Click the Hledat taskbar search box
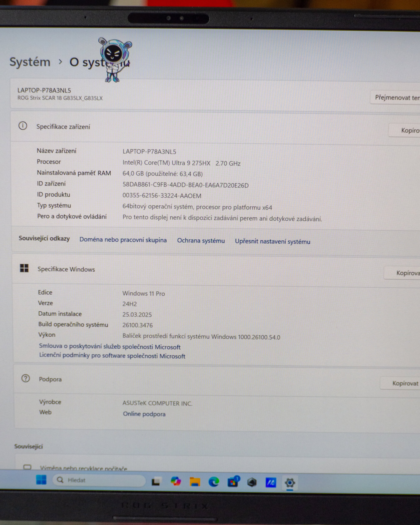The width and height of the screenshot is (420, 525). click(99, 480)
